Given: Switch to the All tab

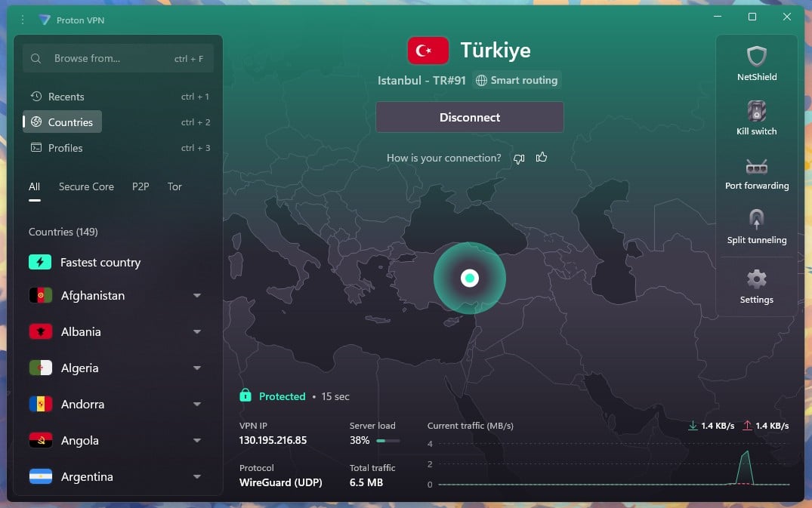Looking at the screenshot, I should point(34,186).
